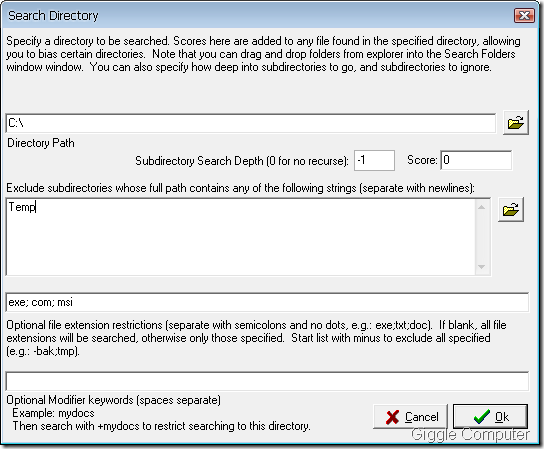Click the "Example: mydocs" text
The height and width of the screenshot is (449, 544).
point(53,413)
